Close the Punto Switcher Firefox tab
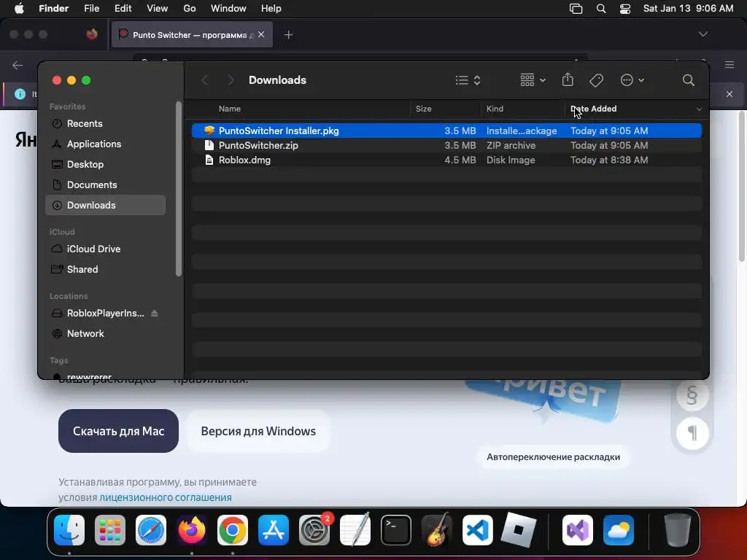 (261, 34)
